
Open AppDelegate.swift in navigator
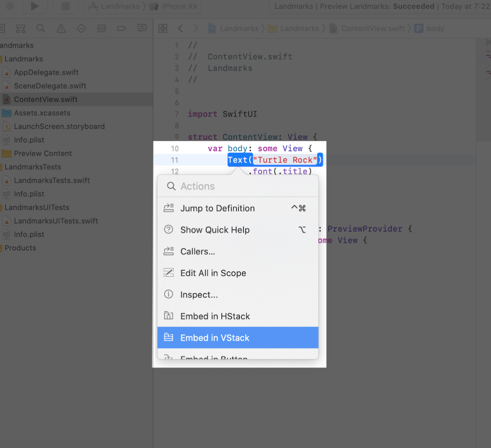pos(46,72)
